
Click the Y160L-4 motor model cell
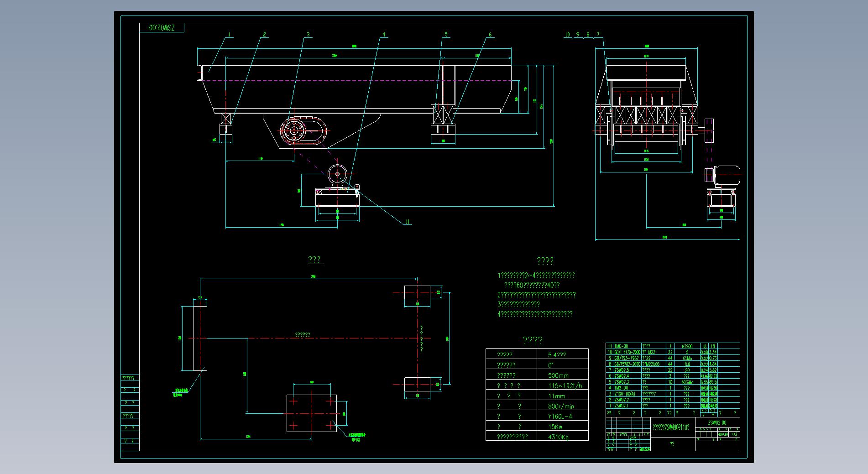coord(560,416)
